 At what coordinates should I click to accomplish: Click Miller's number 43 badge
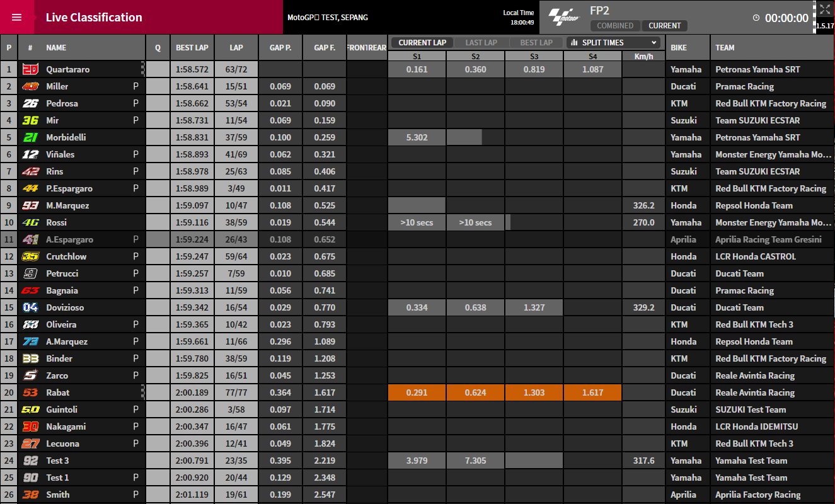[30, 86]
